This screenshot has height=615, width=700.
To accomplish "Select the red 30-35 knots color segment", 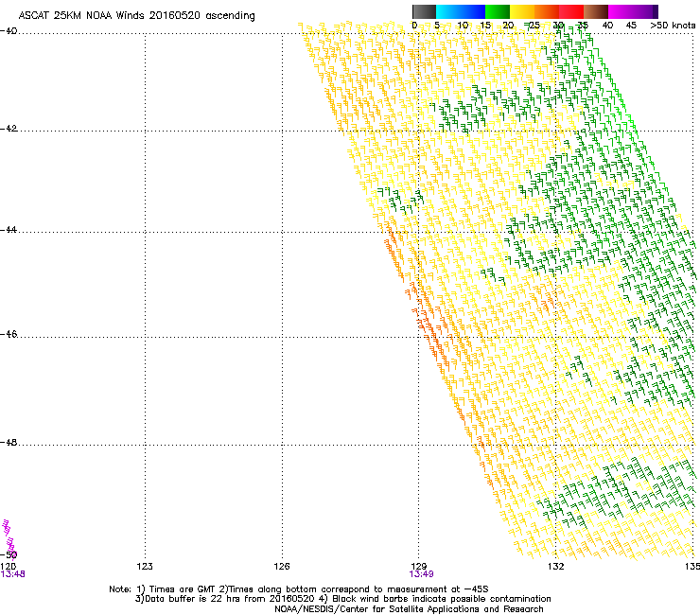I will click(571, 11).
